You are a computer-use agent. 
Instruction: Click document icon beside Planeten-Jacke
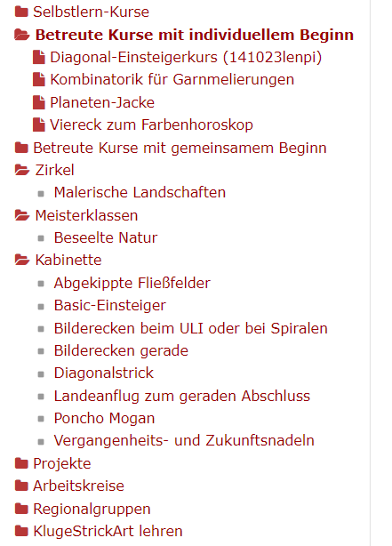[x=38, y=102]
